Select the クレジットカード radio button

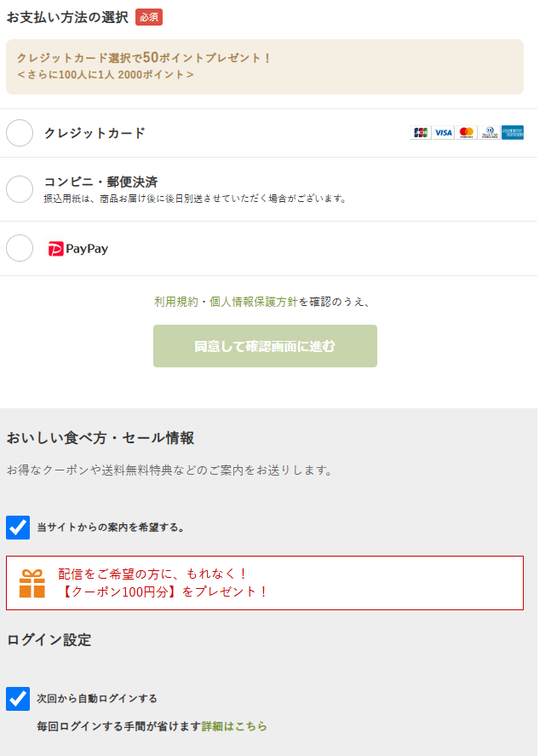[x=20, y=133]
